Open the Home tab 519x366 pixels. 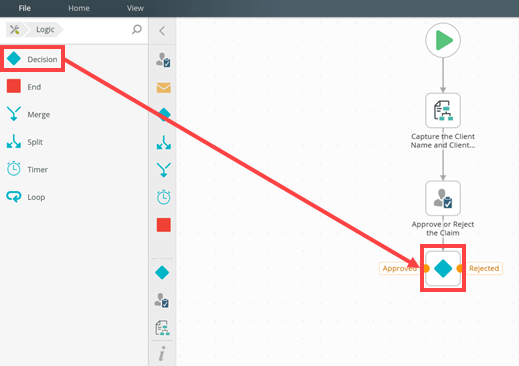click(x=79, y=8)
